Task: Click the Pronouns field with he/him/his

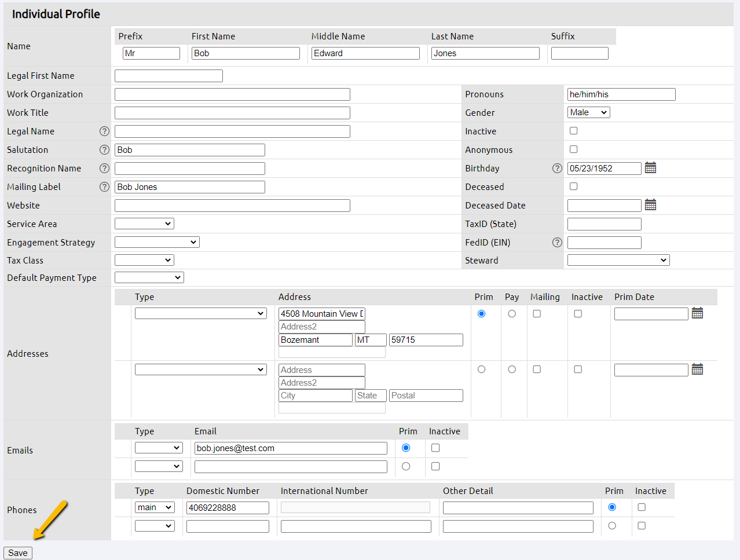Action: click(621, 94)
